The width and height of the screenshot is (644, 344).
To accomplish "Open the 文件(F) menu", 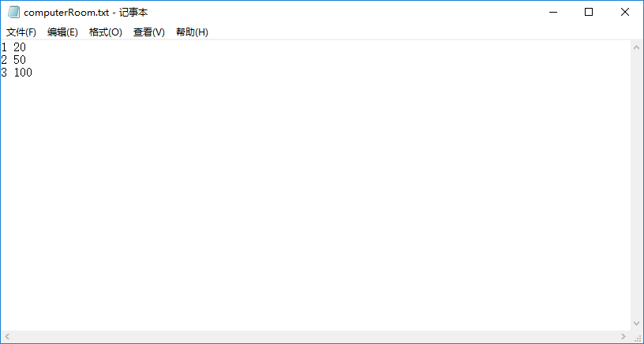I will tap(21, 32).
